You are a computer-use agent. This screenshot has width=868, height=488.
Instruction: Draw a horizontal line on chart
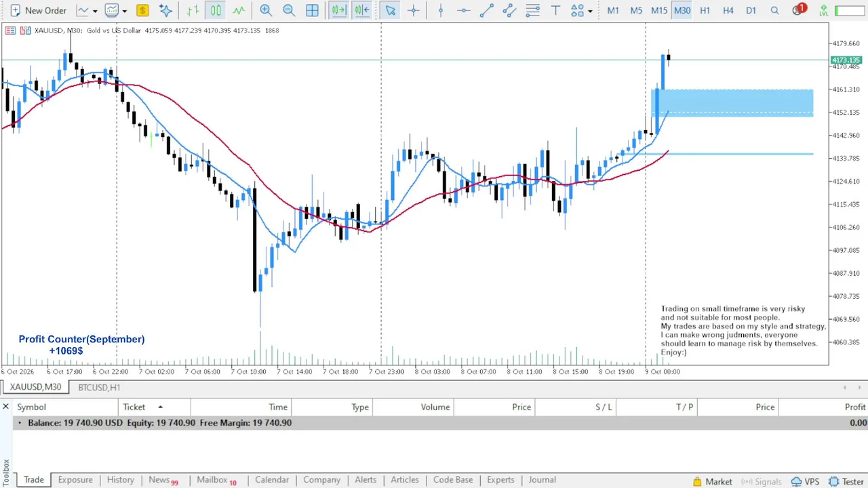tap(463, 10)
